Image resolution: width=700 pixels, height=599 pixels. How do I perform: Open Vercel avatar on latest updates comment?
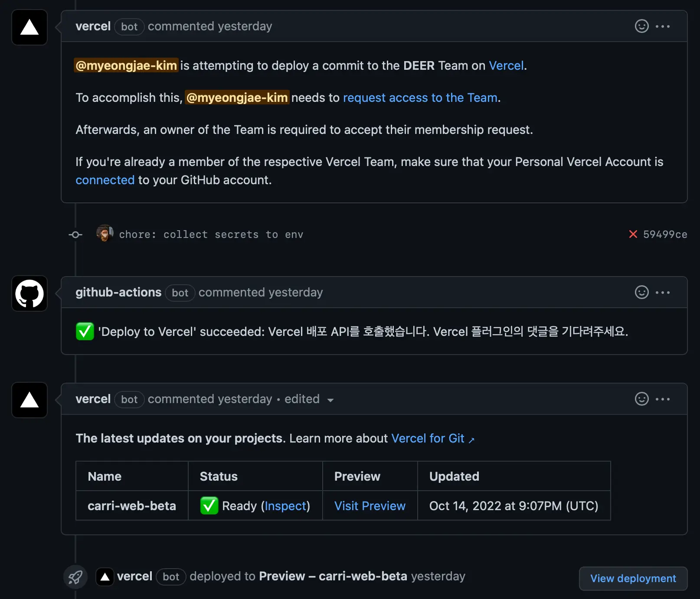tap(29, 400)
